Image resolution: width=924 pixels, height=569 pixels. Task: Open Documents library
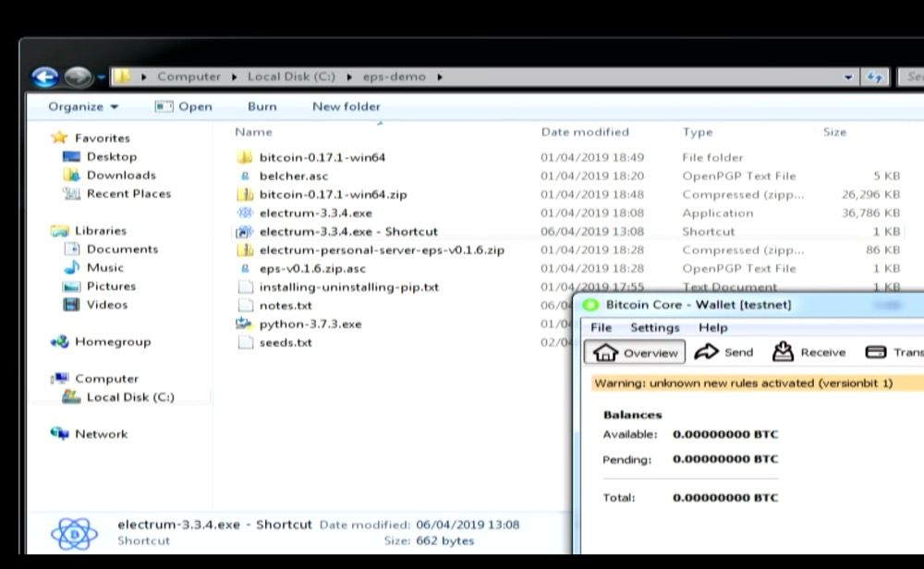(x=123, y=249)
